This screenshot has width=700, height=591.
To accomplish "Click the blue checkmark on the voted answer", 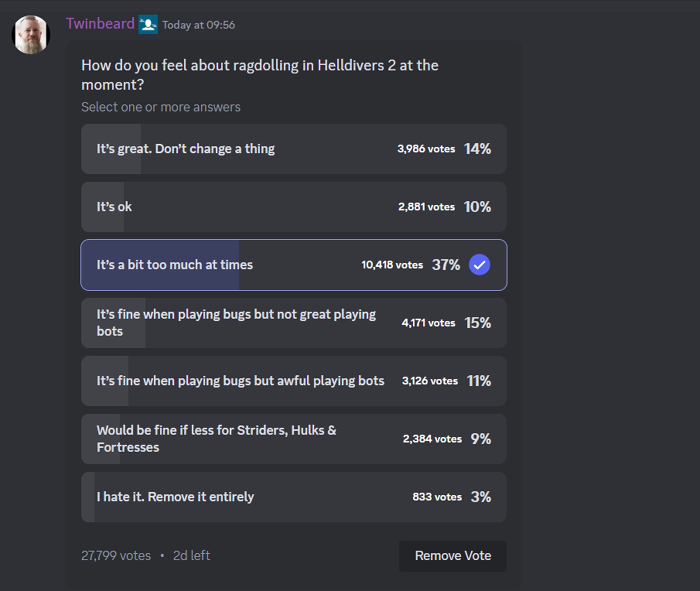I will point(479,265).
